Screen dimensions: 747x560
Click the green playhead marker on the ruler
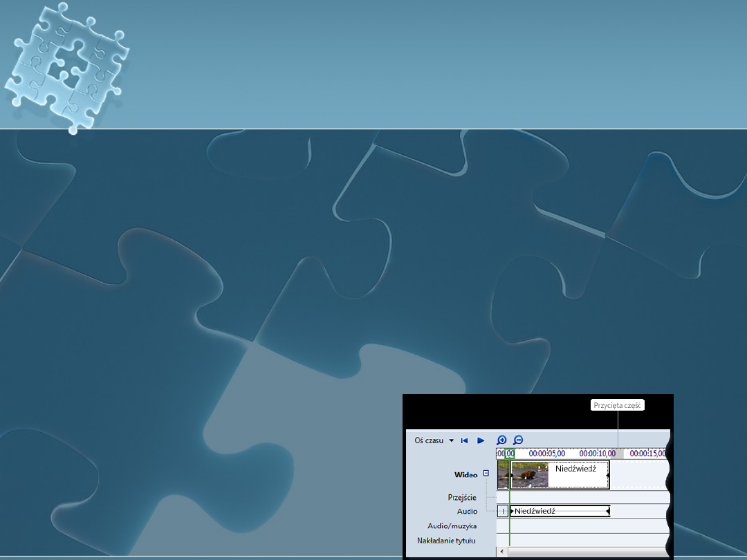(509, 454)
